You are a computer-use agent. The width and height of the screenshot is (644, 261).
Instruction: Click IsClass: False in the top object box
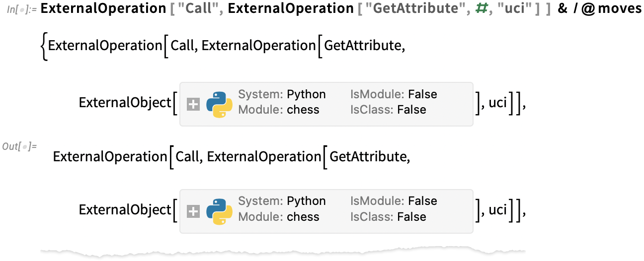[x=388, y=110]
